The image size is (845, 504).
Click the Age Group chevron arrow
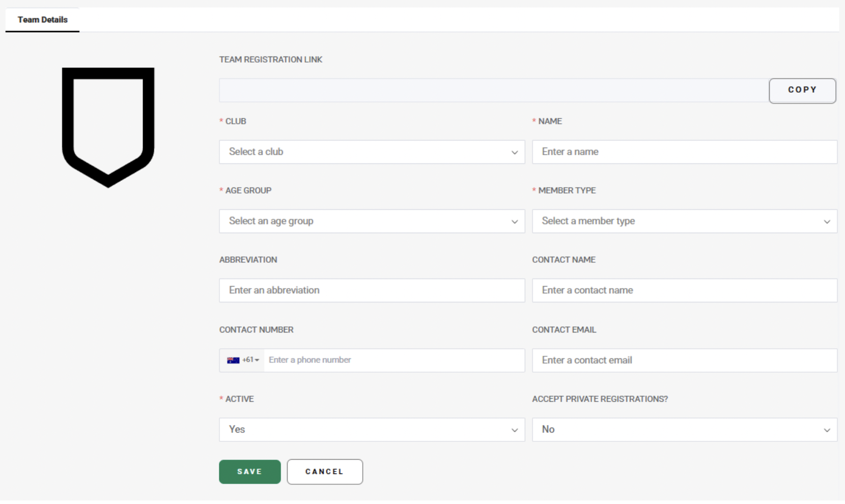[x=515, y=222]
